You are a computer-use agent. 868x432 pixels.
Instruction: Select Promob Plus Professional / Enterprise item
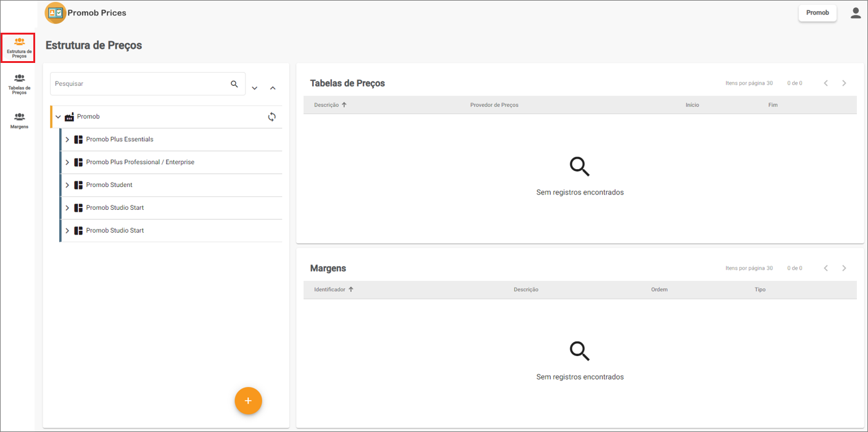click(140, 162)
